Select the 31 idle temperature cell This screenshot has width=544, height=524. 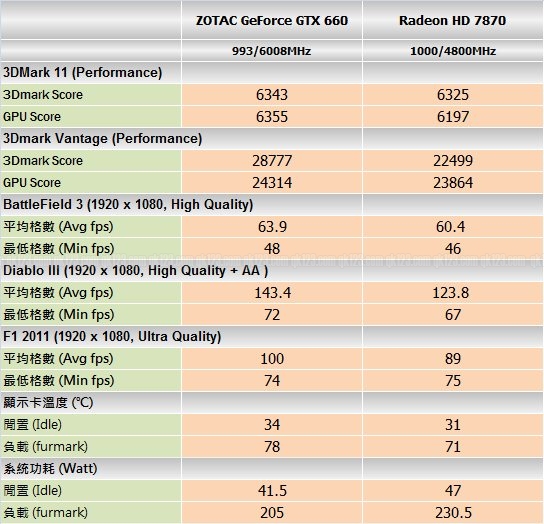453,424
